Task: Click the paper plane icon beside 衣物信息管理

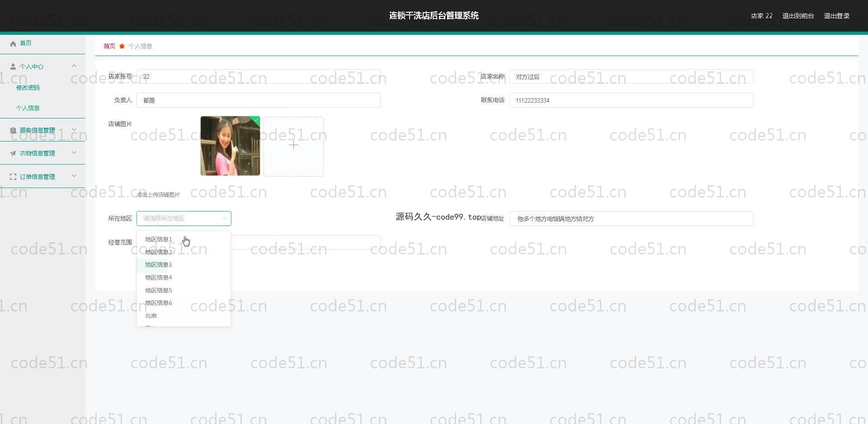Action: point(13,153)
